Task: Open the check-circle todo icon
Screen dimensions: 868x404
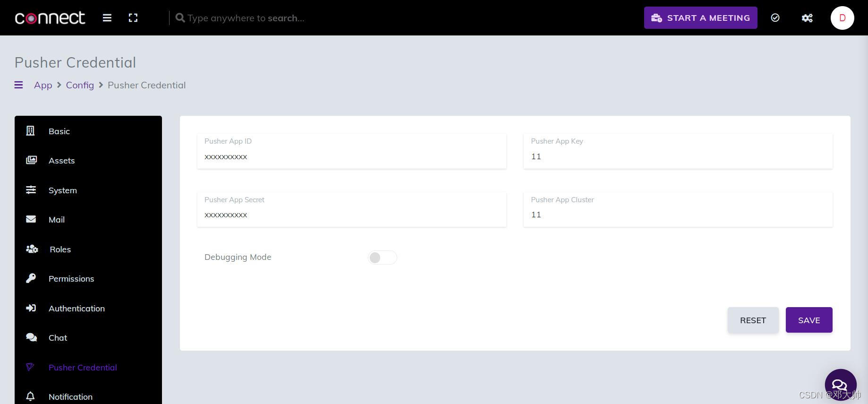Action: [x=775, y=18]
